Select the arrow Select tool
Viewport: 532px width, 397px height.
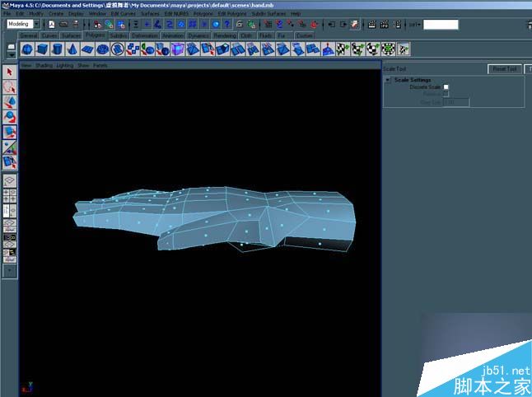(10, 72)
